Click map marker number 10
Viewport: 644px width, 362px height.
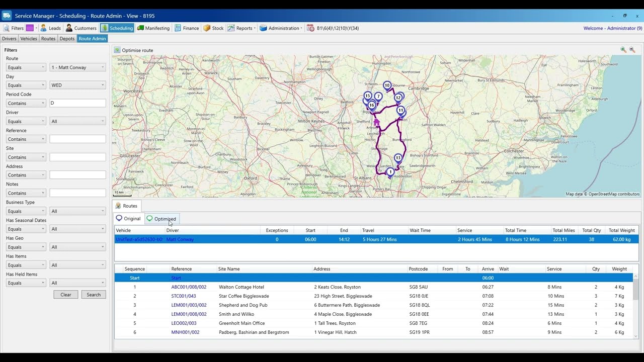point(387,86)
